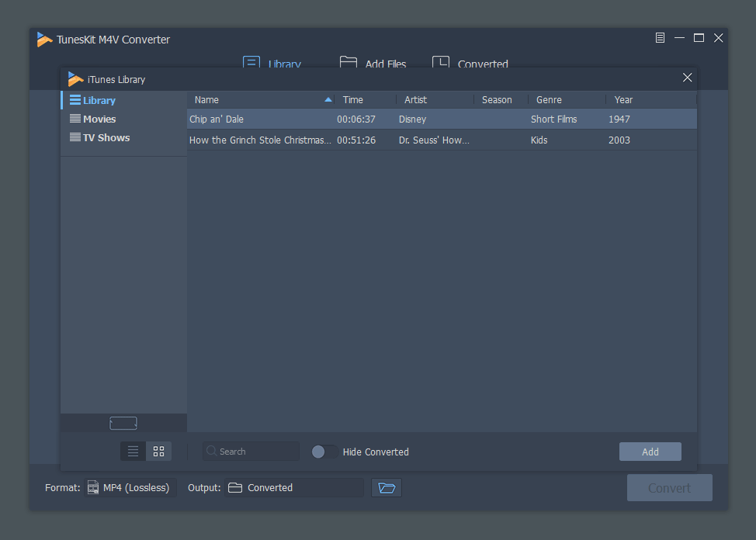Select TV Shows in the sidebar

[106, 138]
